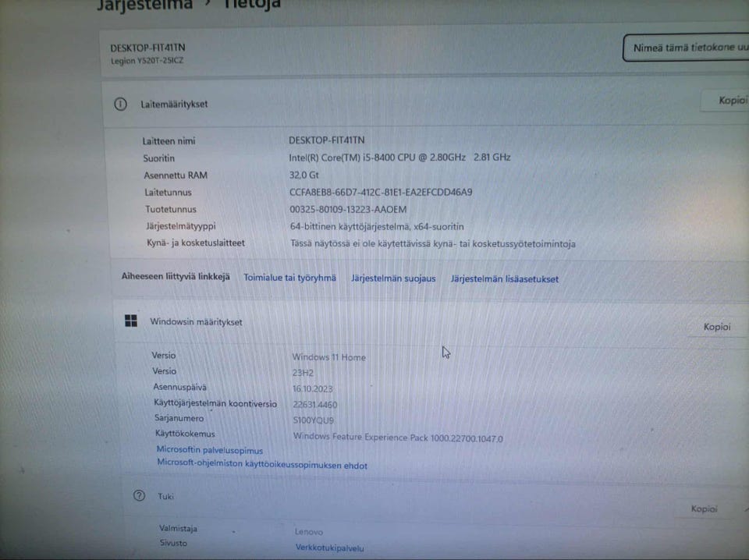
Task: Click DESKTOP-FIT41TN value next to Laitteen nimi
Action: (326, 140)
